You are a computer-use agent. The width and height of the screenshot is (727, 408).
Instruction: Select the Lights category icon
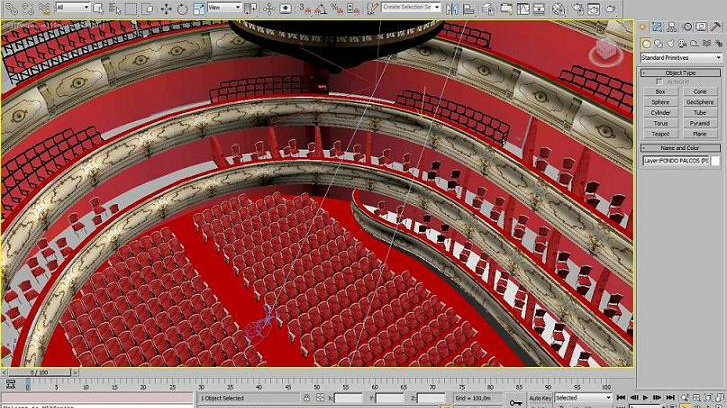click(x=670, y=44)
